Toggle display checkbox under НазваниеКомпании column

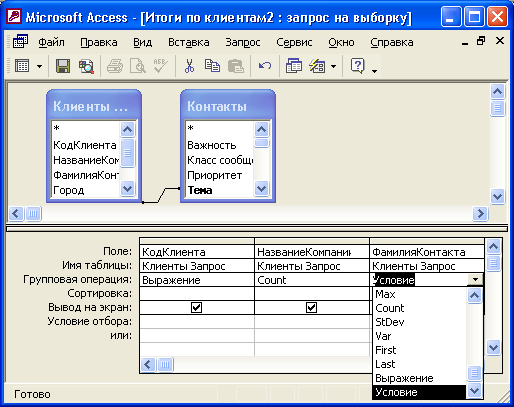pyautogui.click(x=311, y=307)
